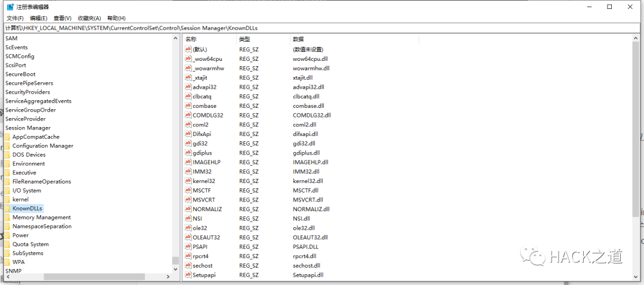Click the string icon for NSI value
The height and width of the screenshot is (285, 644).
tap(188, 218)
